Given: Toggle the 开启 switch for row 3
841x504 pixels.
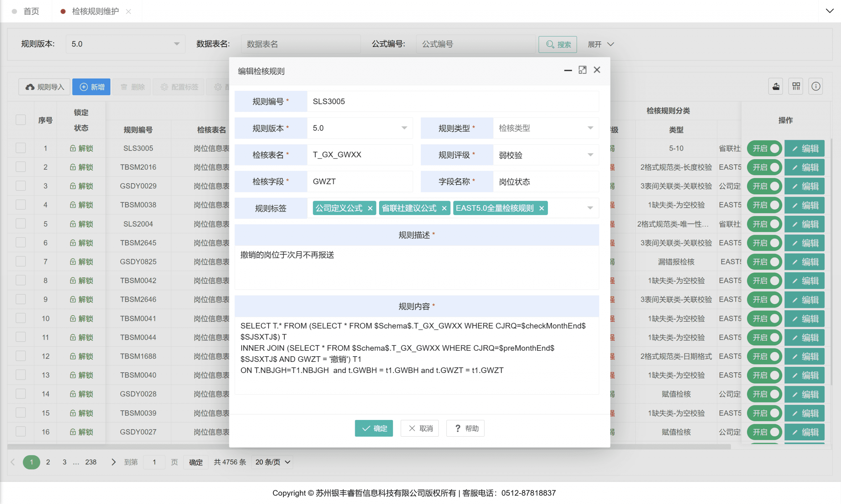Looking at the screenshot, I should (x=764, y=186).
